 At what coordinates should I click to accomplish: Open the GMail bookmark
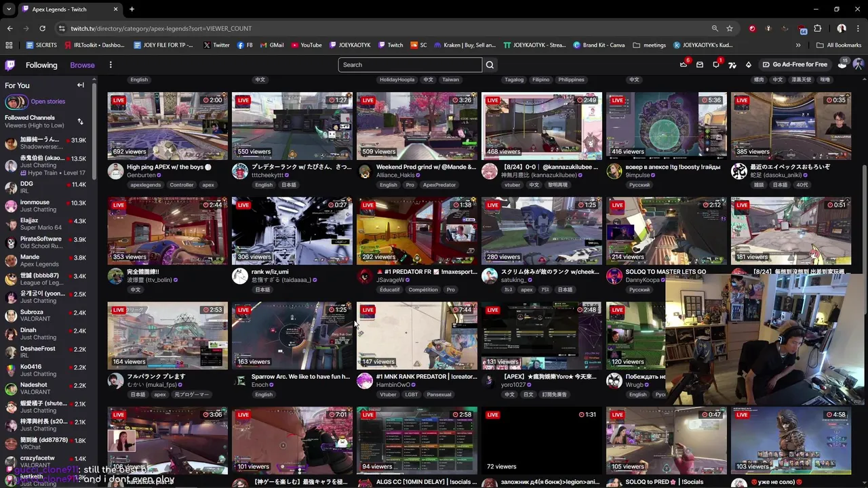[272, 45]
